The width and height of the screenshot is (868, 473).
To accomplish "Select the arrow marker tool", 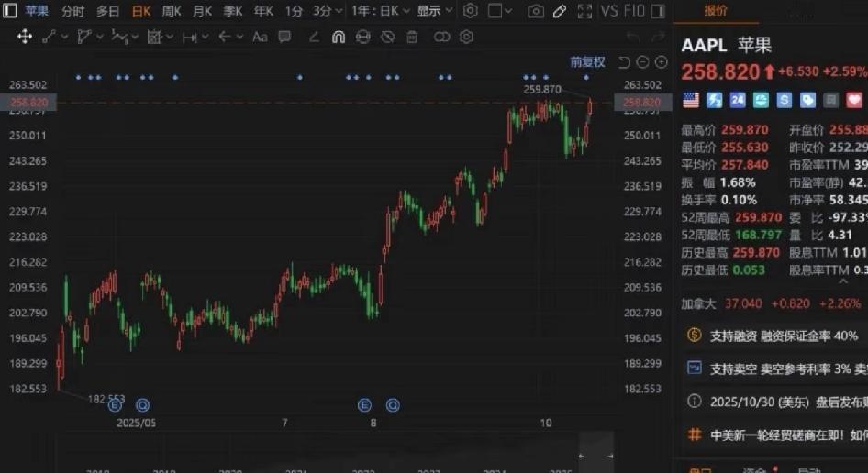I will (224, 37).
